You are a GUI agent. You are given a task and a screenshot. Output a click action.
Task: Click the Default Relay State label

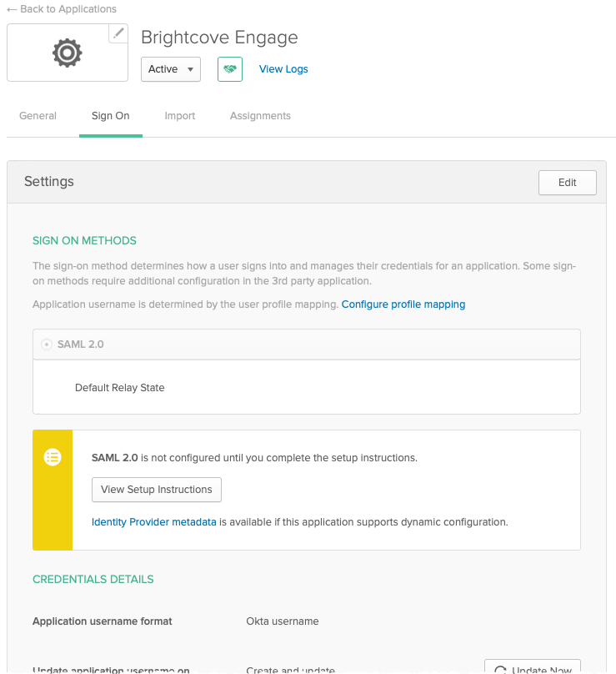click(119, 388)
